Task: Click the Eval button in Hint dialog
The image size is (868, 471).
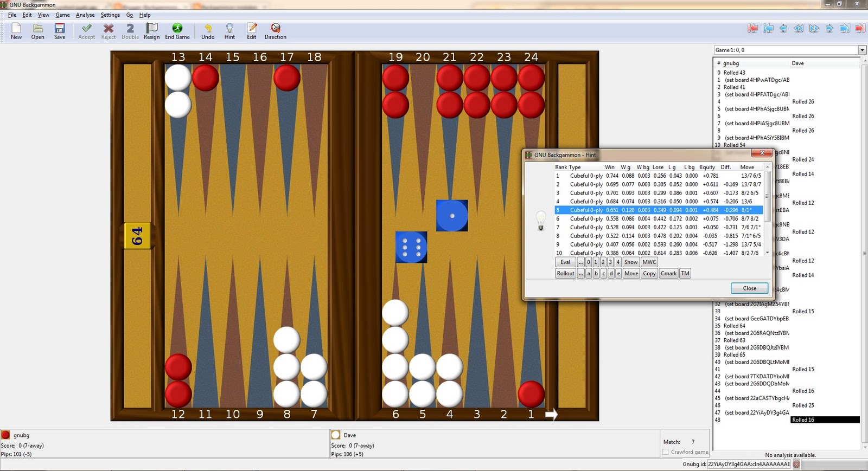Action: (x=565, y=262)
